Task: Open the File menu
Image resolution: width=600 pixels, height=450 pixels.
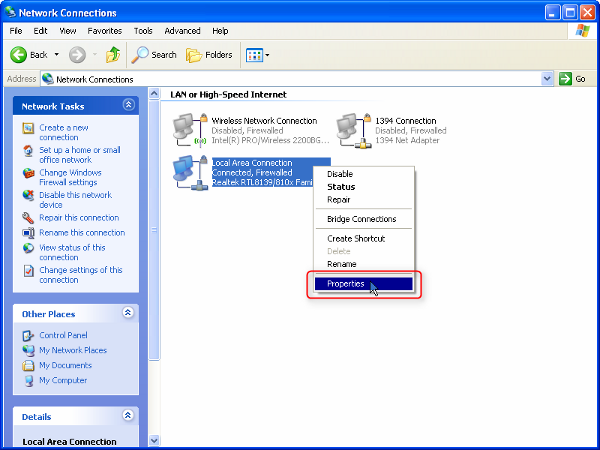Action: (16, 31)
